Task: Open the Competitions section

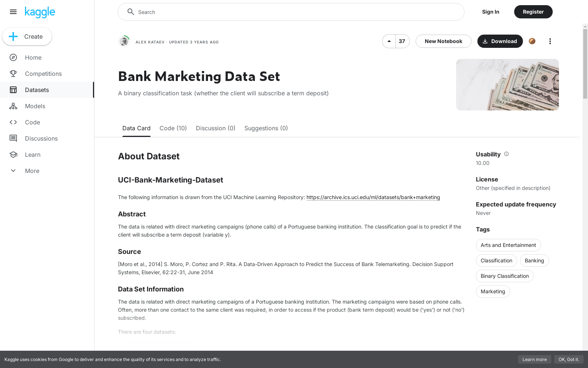Action: click(43, 74)
